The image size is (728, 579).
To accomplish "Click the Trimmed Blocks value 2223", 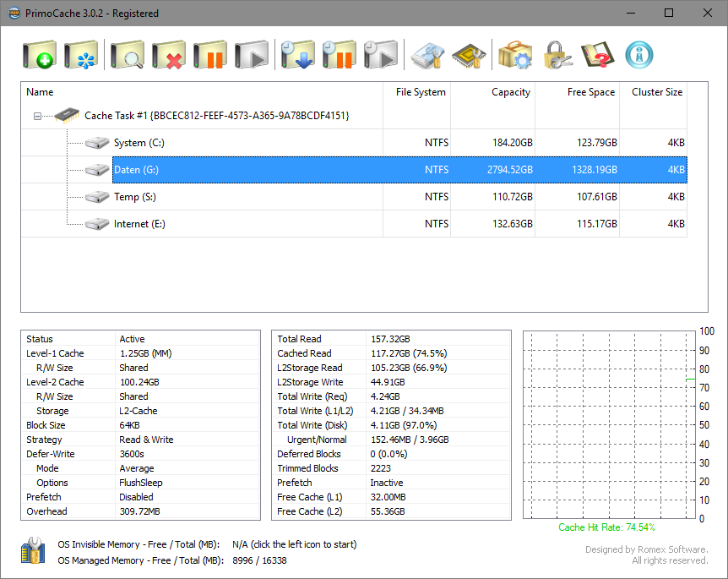I will [x=381, y=468].
